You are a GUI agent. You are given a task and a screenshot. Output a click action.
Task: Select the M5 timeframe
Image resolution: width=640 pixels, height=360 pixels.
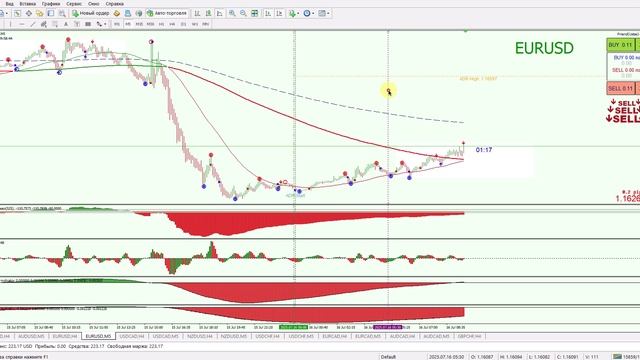pos(128,24)
